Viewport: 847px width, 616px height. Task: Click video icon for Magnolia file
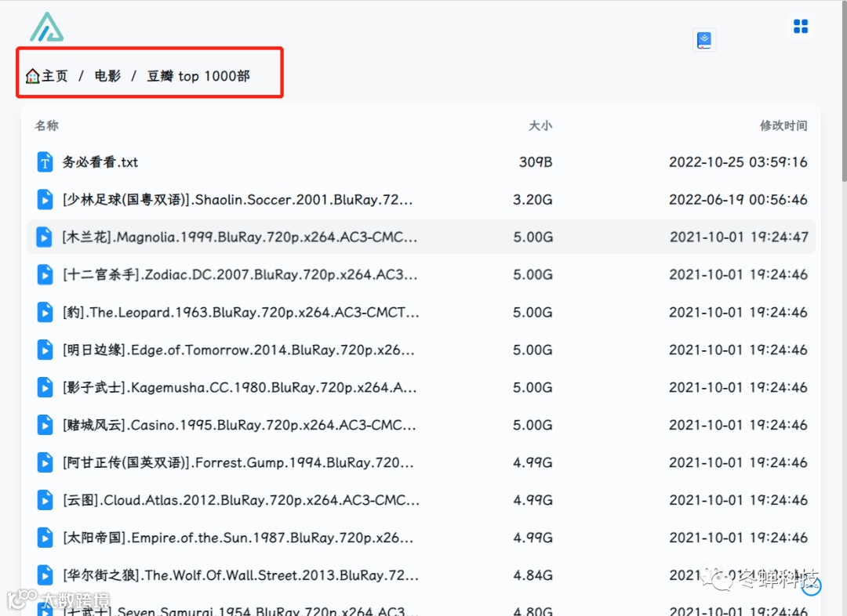[x=44, y=237]
